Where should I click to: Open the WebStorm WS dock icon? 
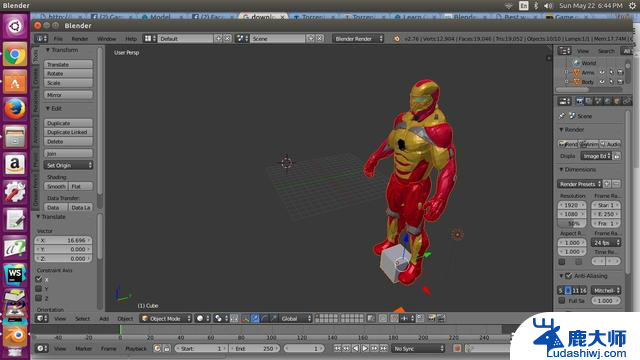pos(15,274)
